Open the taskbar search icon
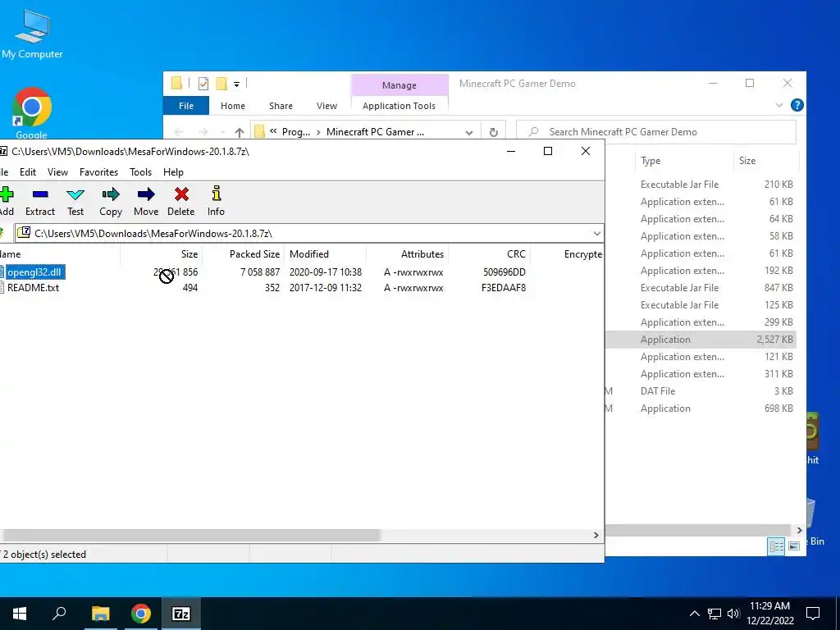840x630 pixels. [59, 614]
